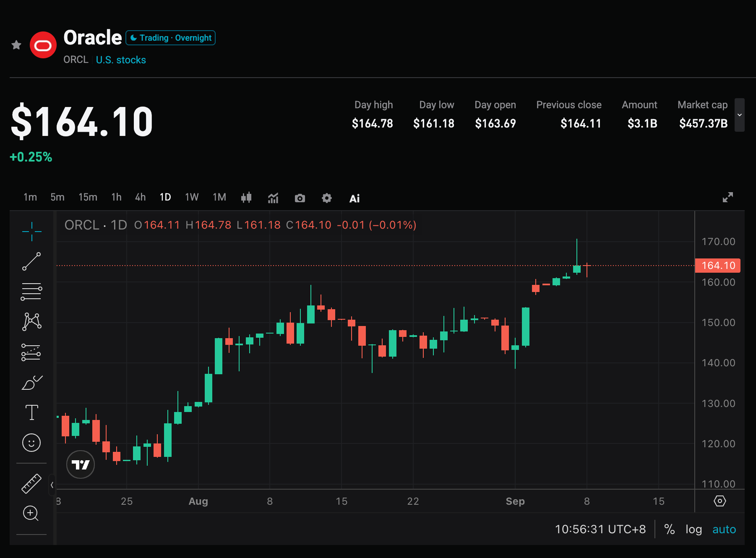Toggle log scale mode
This screenshot has height=558, width=756.
click(694, 529)
